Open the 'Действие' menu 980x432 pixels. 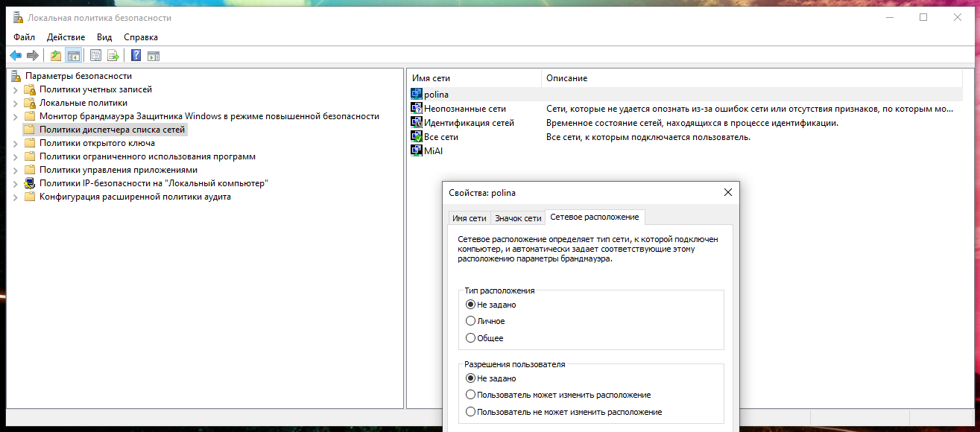point(66,37)
